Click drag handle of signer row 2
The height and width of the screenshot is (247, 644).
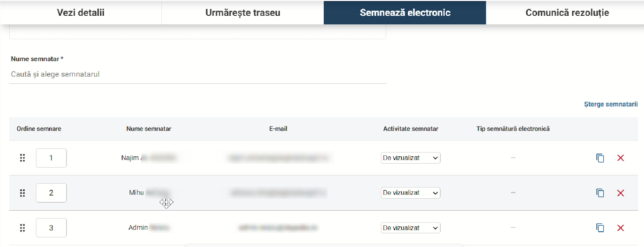click(x=23, y=193)
